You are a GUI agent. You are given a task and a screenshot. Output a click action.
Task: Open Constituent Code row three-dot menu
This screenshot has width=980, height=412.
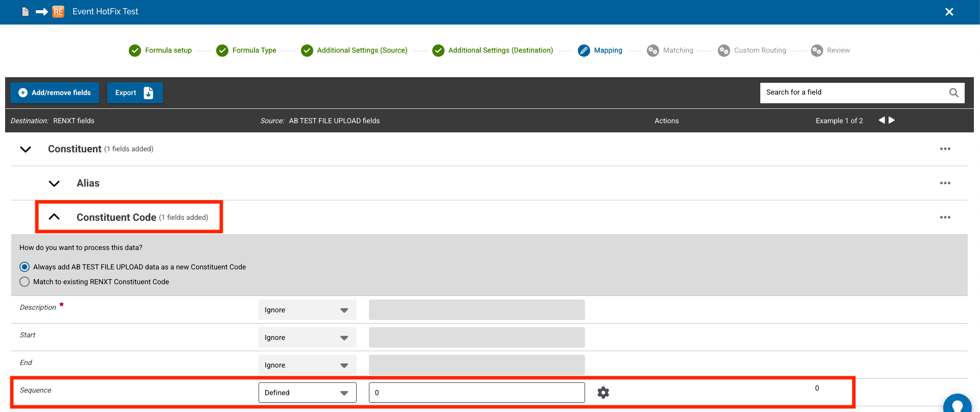945,217
